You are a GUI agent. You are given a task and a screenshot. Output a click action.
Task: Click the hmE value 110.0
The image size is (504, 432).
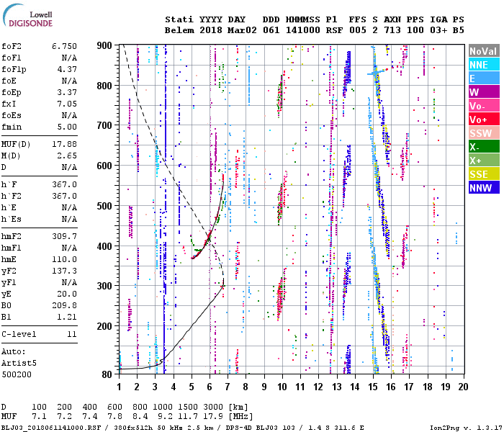click(64, 259)
